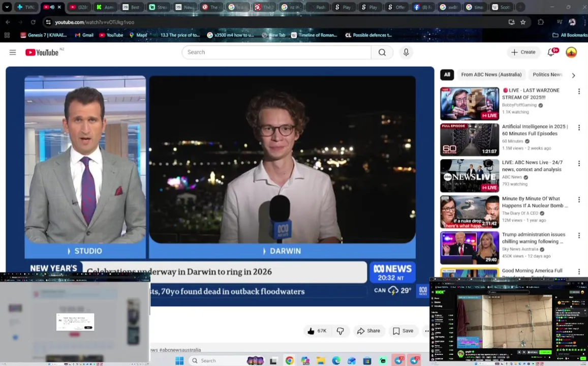Switch to the TVNZ browser tab
This screenshot has width=588, height=366.
25,7
